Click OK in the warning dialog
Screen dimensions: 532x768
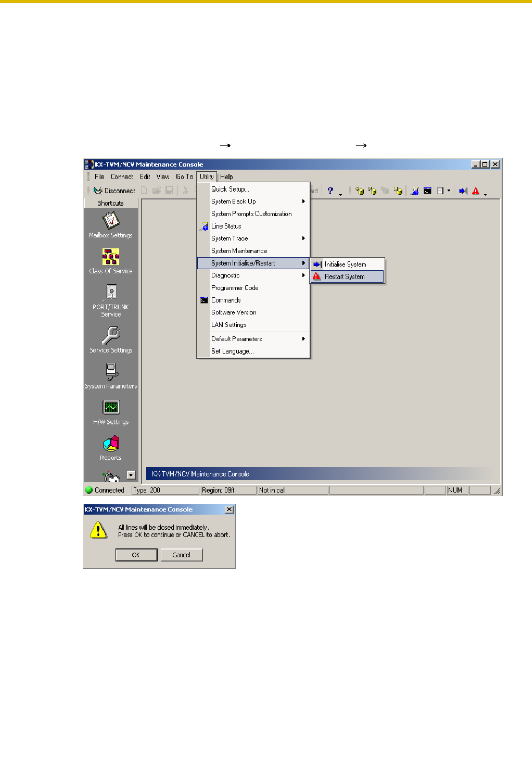tap(136, 555)
